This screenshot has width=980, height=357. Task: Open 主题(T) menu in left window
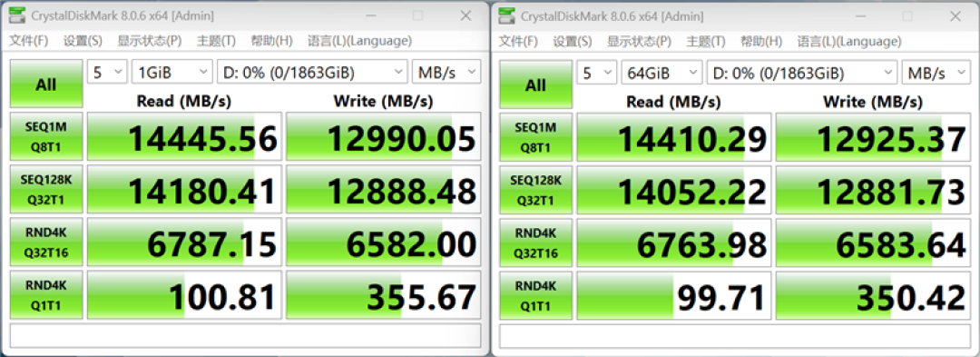(x=216, y=41)
